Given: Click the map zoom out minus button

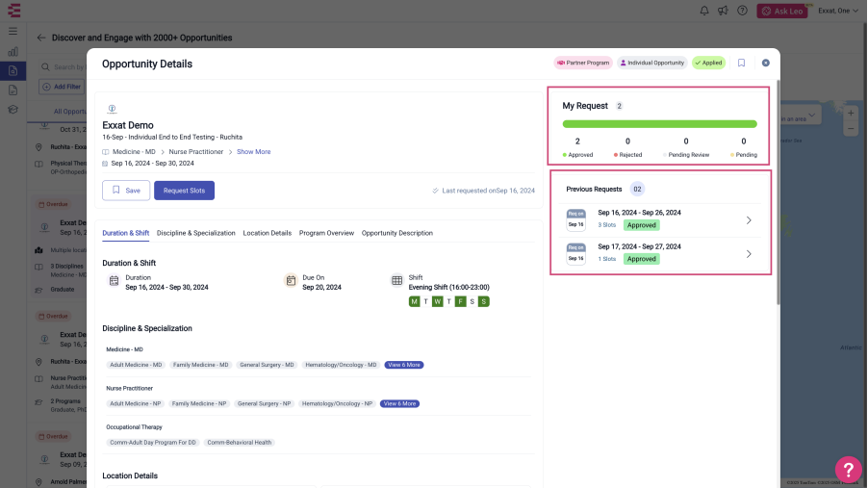Looking at the screenshot, I should [851, 129].
